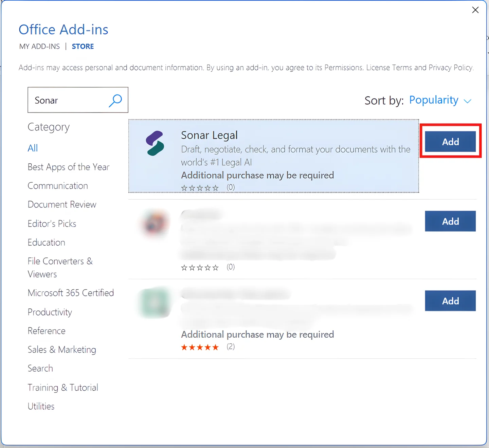Select Best Apps of the Year category
Screen dimensions: 489x448
69,167
